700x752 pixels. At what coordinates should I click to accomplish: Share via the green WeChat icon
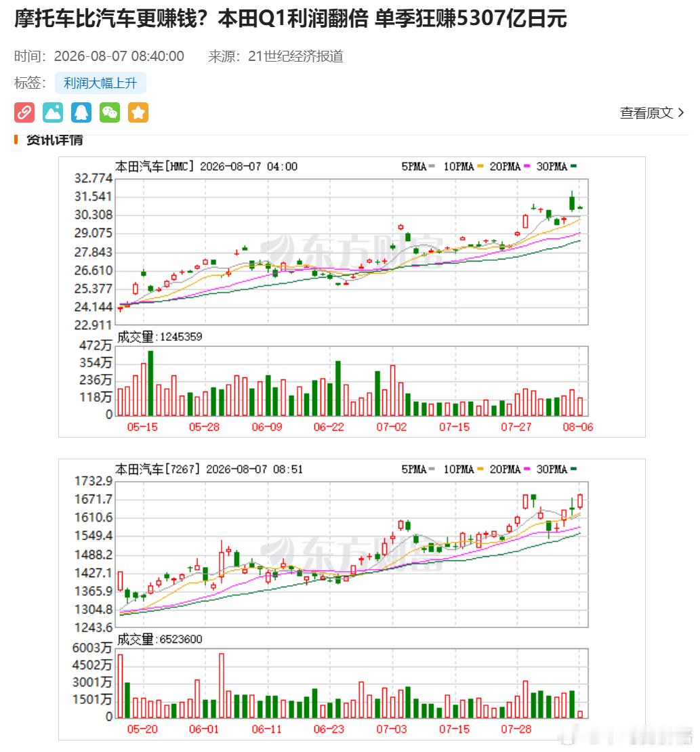[110, 112]
